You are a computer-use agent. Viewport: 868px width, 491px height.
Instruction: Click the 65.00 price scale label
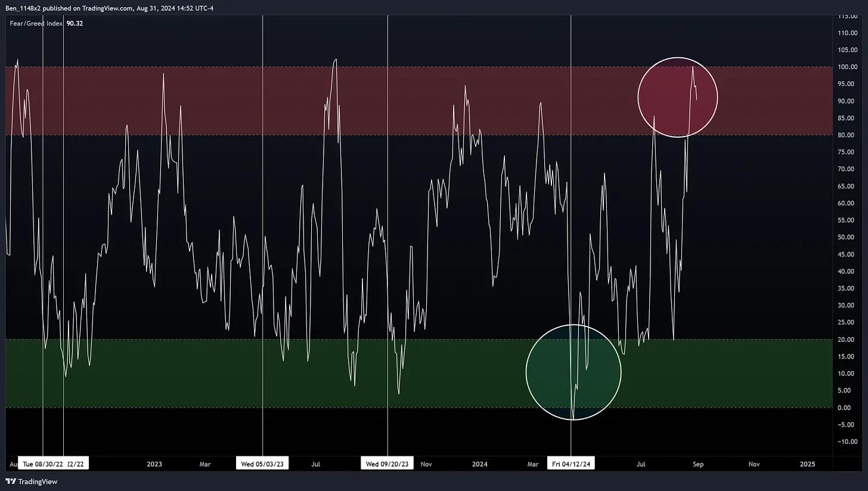847,186
